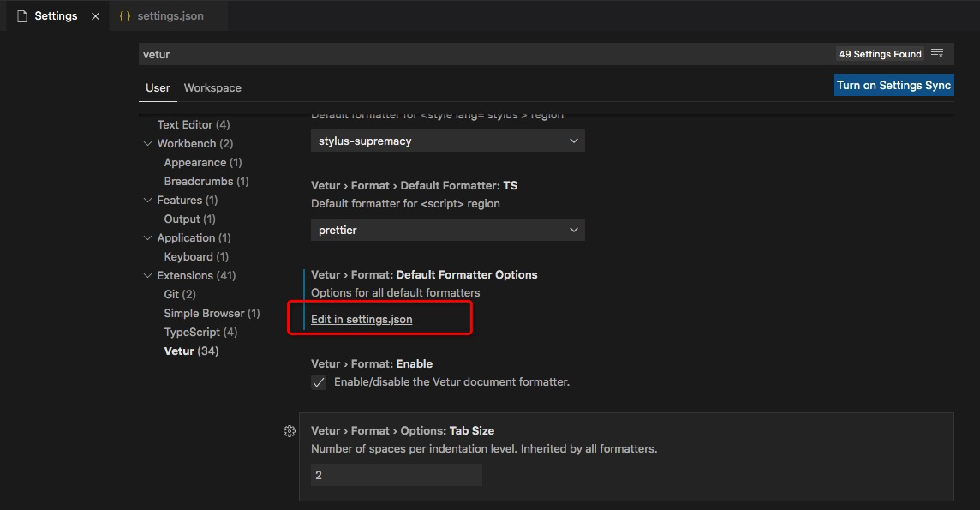This screenshot has height=510, width=980.
Task: Select Vetur (34) in the settings tree
Action: [x=191, y=351]
